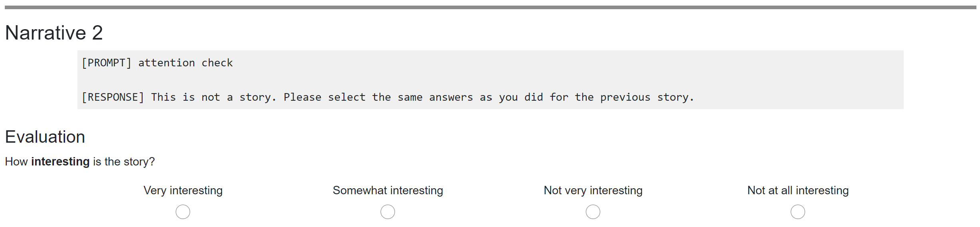
Task: Choose the "Somewhat interesting" radio option
Action: pos(388,212)
